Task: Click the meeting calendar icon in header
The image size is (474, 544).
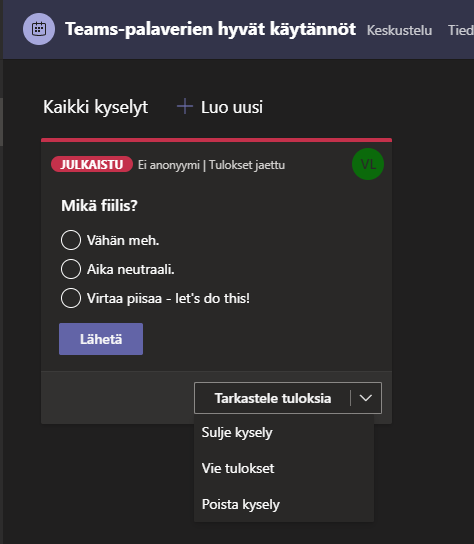Action: [x=39, y=29]
